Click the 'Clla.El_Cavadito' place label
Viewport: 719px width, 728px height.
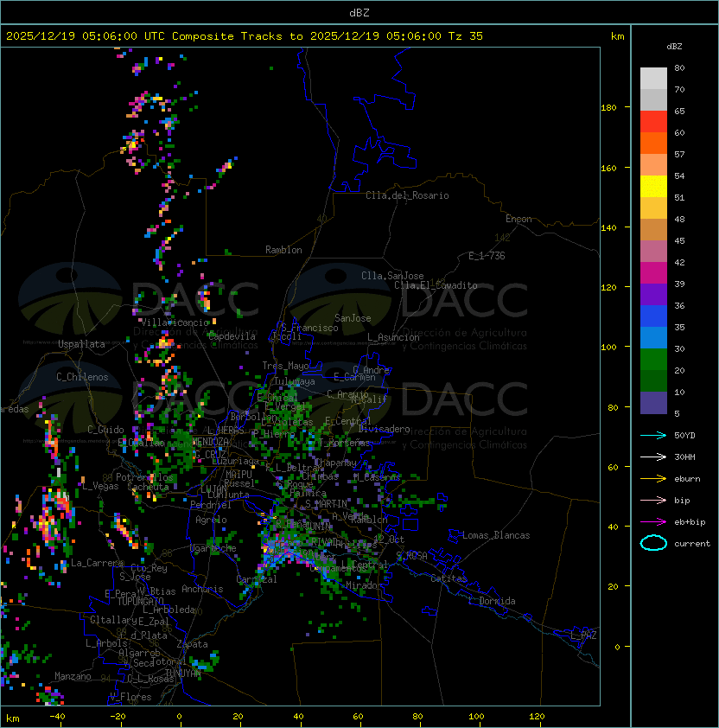click(x=436, y=285)
